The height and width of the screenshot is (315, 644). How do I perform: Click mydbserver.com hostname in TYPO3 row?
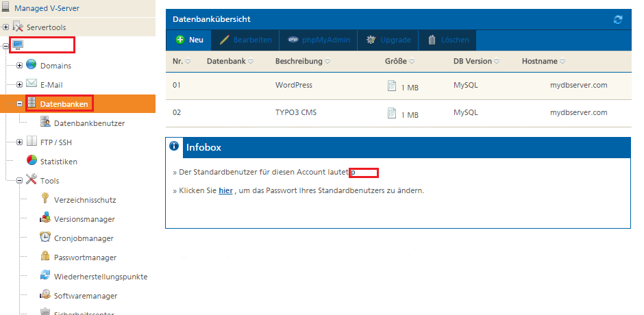pos(579,112)
